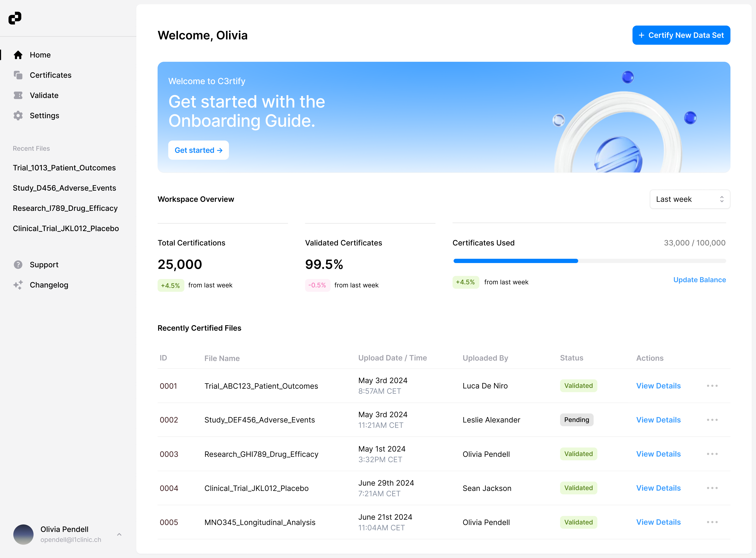Open Research_I789_Drug_Efficacy recent file
This screenshot has width=756, height=558.
(x=65, y=208)
